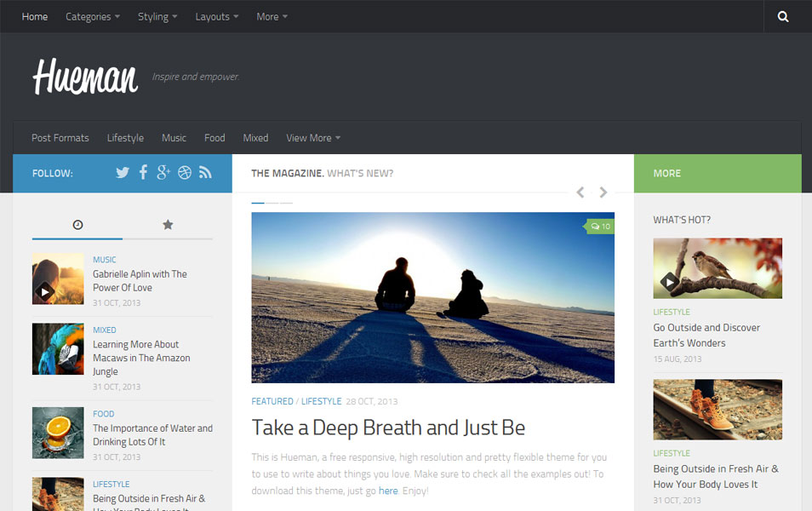Click the 'WHAT'S HOT?' heading
812x511 pixels.
pyautogui.click(x=682, y=220)
